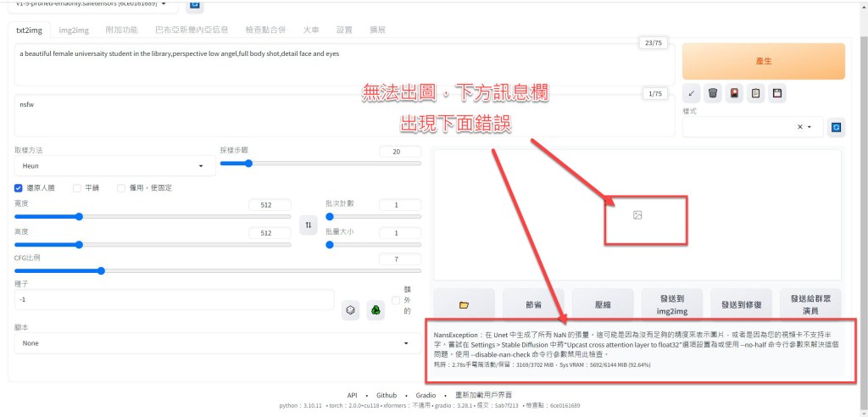Open the output folder icon button
Viewport: 868px width, 417px height.
[464, 305]
